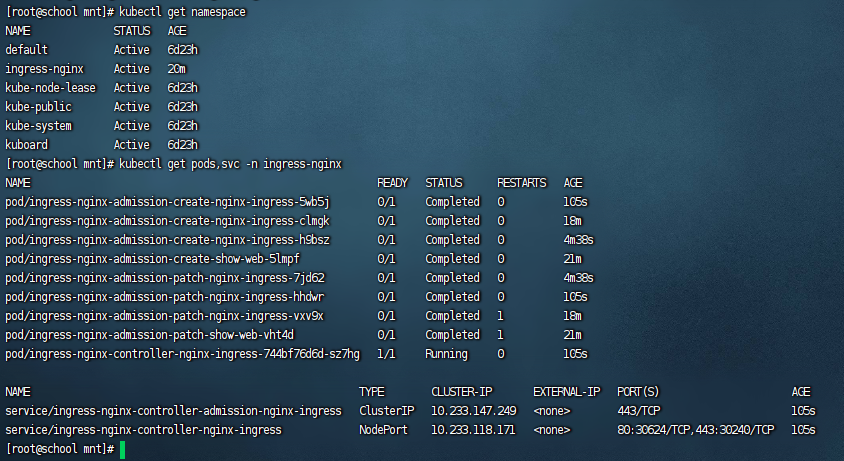Image resolution: width=844 pixels, height=461 pixels.
Task: Click the 20m age of ingress-nginx namespace
Action: tap(177, 69)
